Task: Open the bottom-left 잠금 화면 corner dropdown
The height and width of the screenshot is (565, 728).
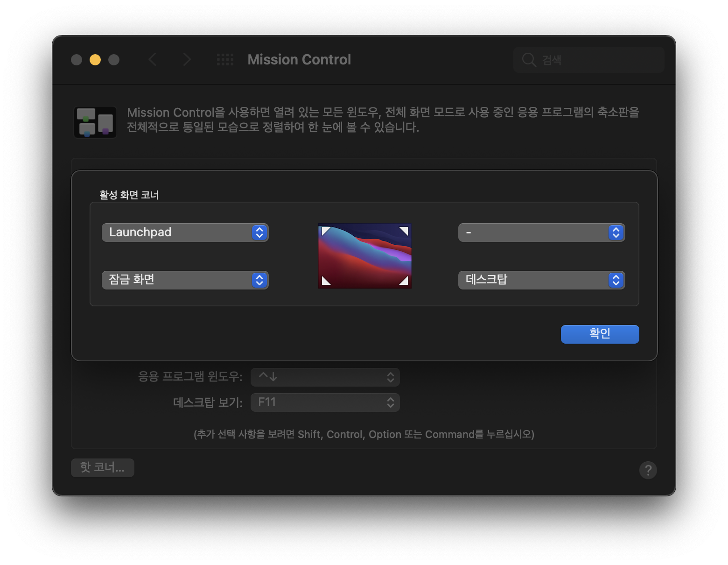Action: [x=185, y=280]
